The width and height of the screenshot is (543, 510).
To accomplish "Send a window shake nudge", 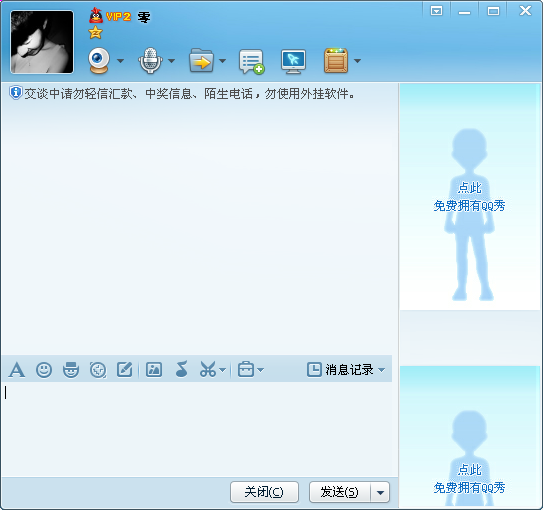I will [98, 370].
